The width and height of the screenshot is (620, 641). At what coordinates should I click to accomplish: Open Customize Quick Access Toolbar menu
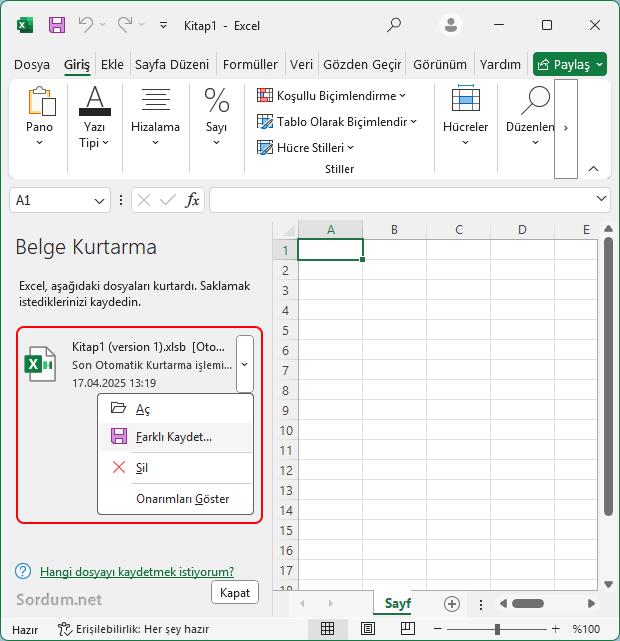pyautogui.click(x=163, y=25)
